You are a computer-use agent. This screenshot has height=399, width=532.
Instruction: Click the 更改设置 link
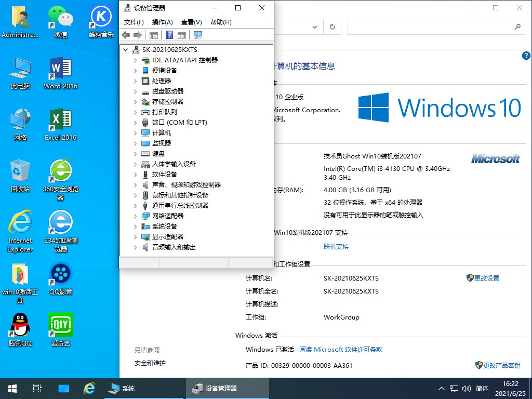(486, 278)
